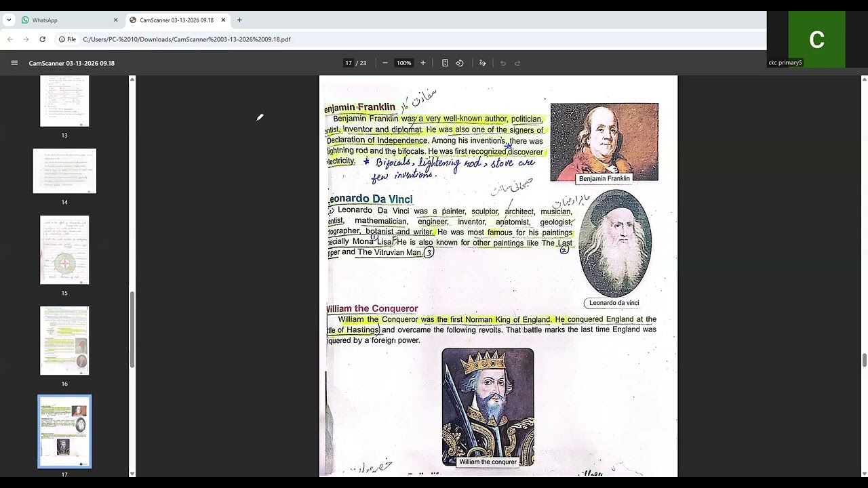
Task: Click the Benjamin Franklin portrait image
Action: 604,142
